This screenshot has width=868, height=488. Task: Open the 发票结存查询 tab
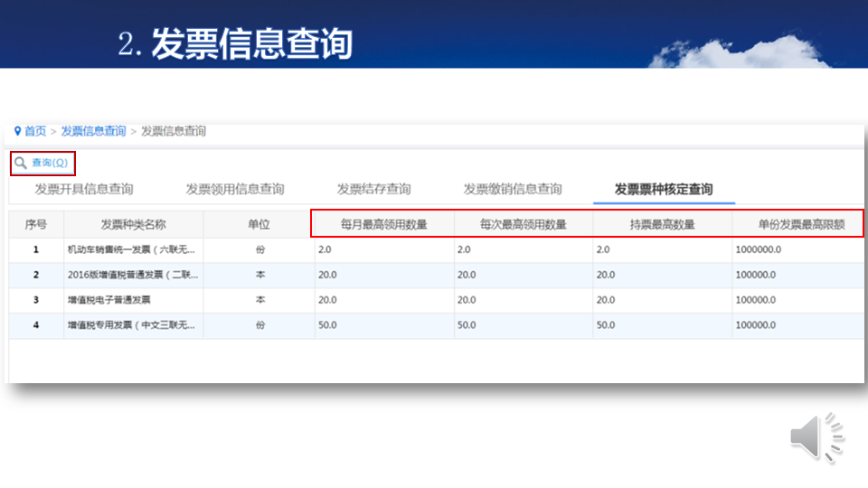point(373,189)
